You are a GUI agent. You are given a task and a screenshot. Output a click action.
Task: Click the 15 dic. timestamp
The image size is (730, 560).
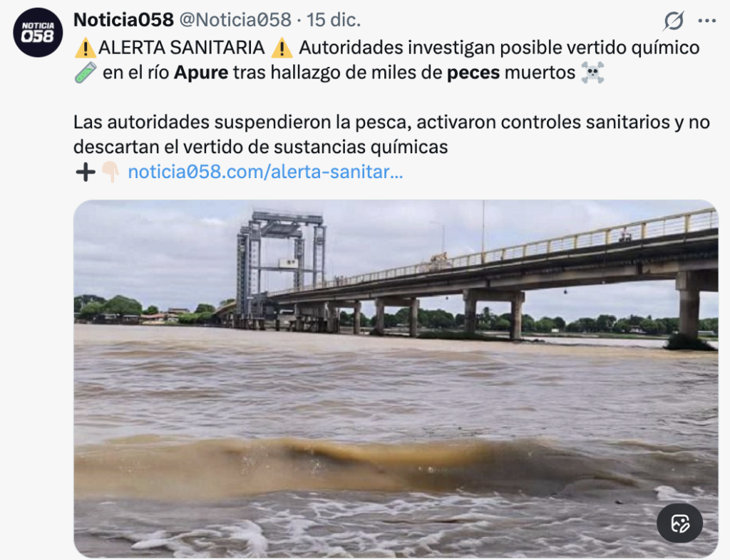pos(334,20)
